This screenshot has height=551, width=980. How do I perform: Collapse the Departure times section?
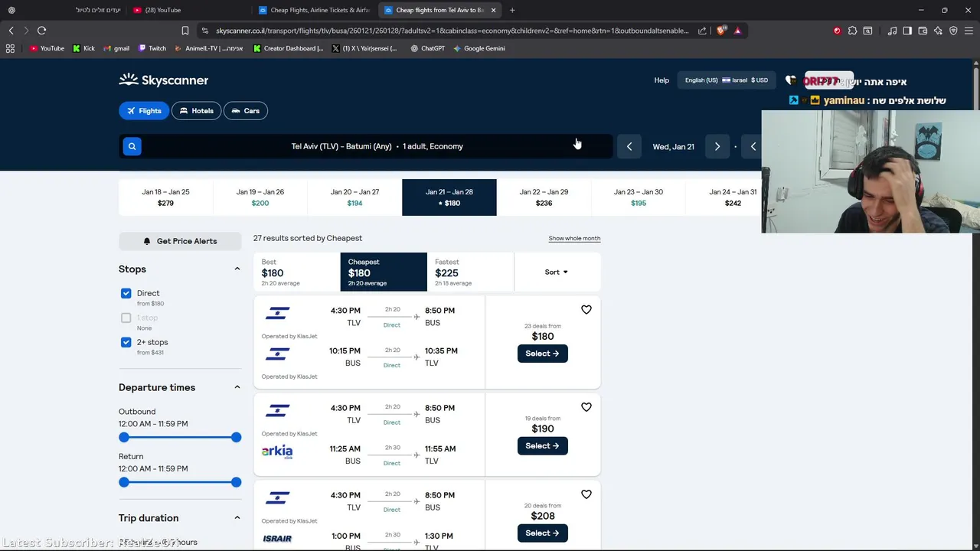237,387
